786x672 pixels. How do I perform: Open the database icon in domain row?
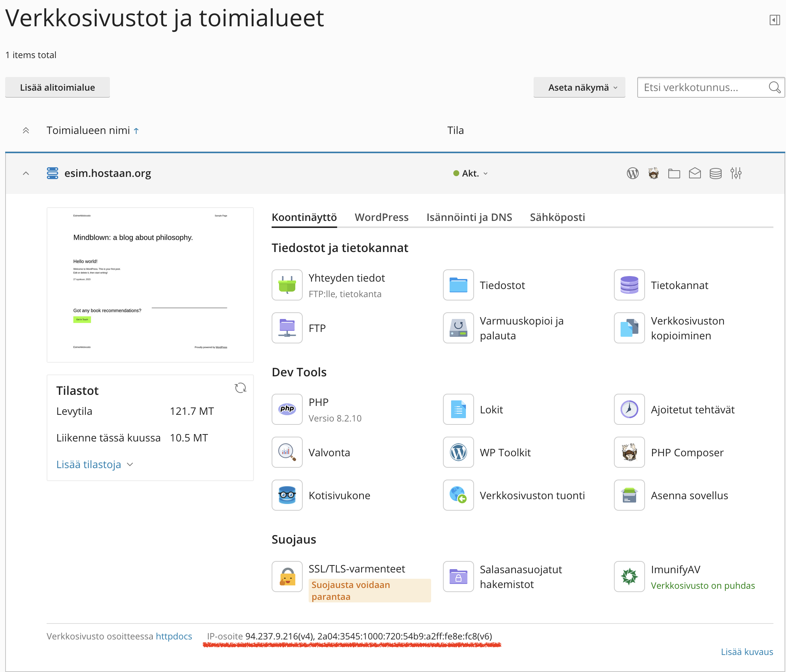715,173
